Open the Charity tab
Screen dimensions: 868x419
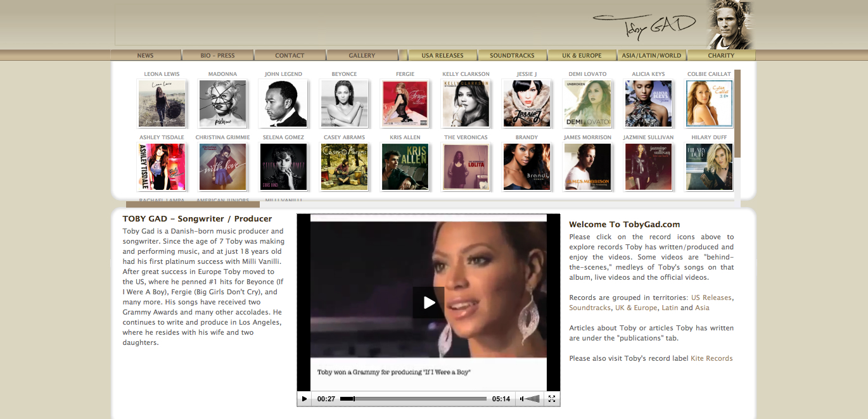click(x=722, y=55)
